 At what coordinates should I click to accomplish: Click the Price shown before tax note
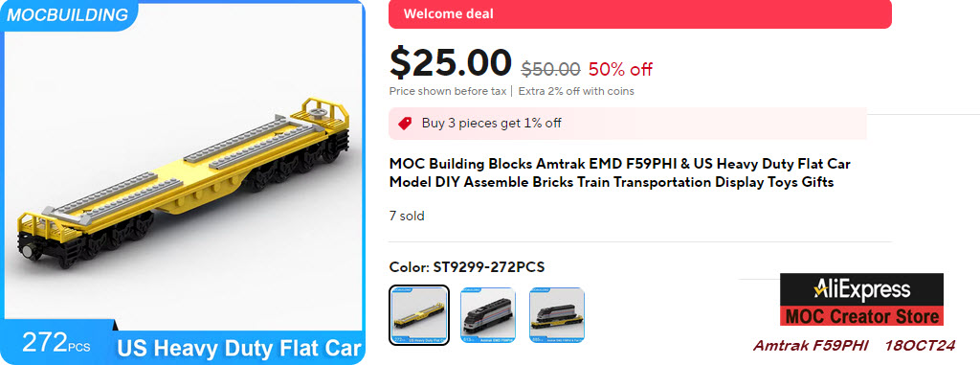(448, 91)
